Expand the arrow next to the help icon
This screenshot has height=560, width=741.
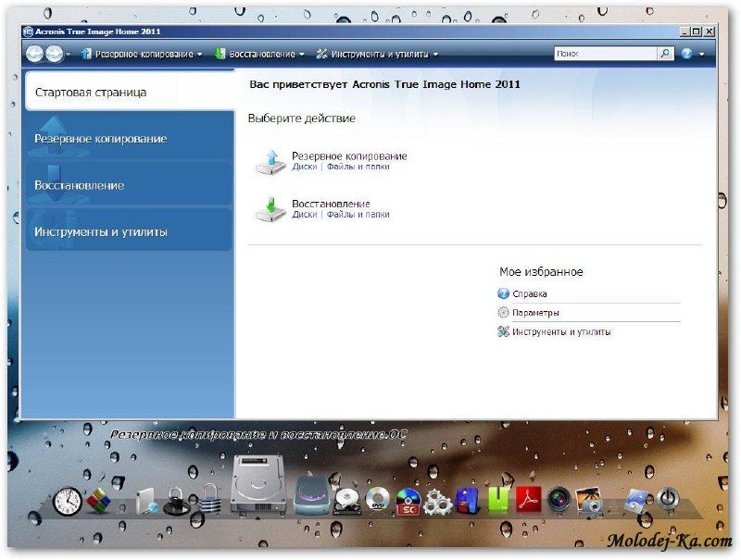(702, 54)
